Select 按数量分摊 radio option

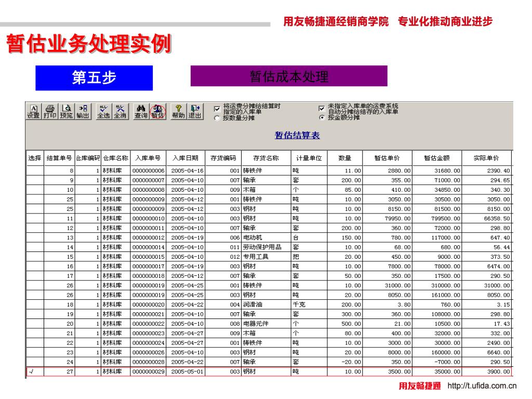[x=217, y=118]
